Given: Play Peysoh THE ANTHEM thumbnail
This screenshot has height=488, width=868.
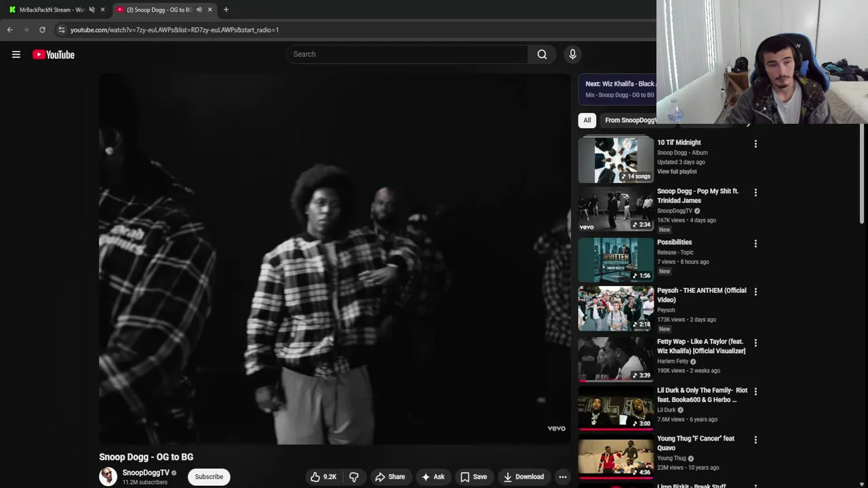Looking at the screenshot, I should [x=616, y=308].
